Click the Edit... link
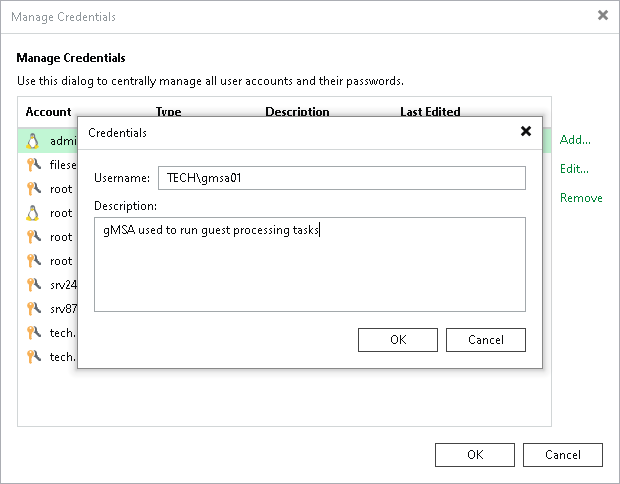620x484 pixels. pyautogui.click(x=574, y=169)
